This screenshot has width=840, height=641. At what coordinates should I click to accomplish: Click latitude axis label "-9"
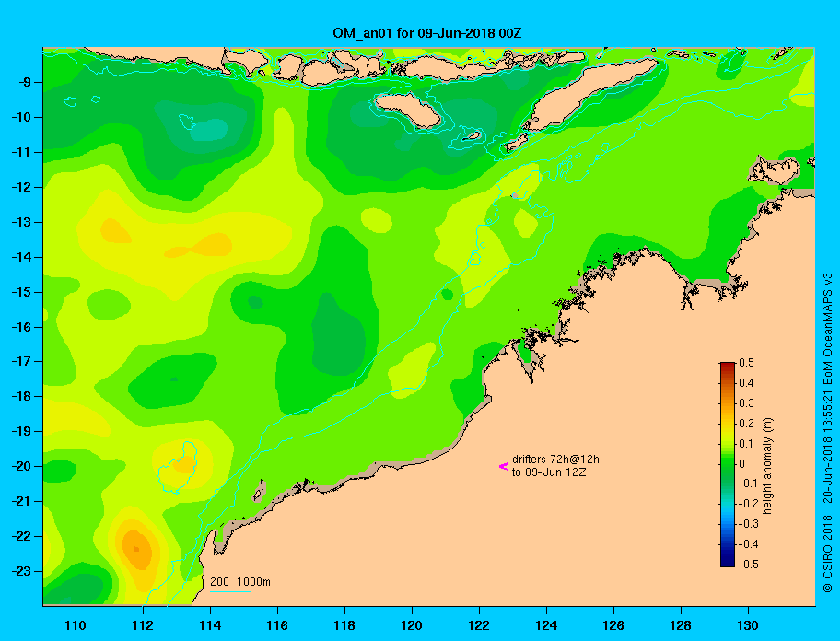[x=24, y=83]
